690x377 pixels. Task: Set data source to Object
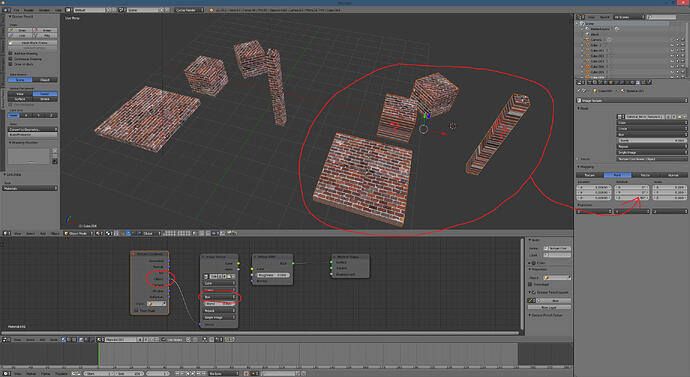pos(45,80)
